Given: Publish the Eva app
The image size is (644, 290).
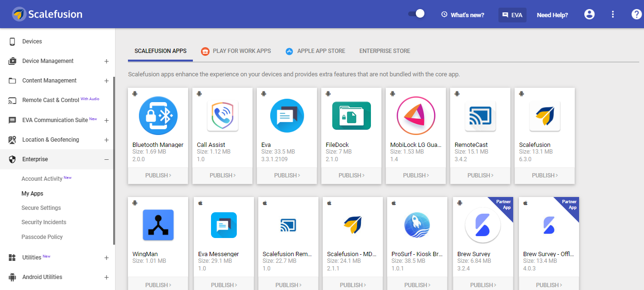Looking at the screenshot, I should (x=287, y=176).
